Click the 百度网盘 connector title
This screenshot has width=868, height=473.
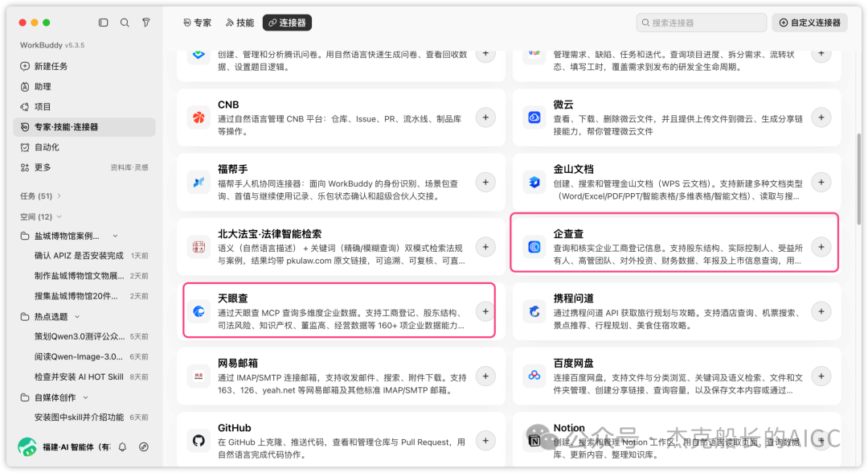[574, 364]
